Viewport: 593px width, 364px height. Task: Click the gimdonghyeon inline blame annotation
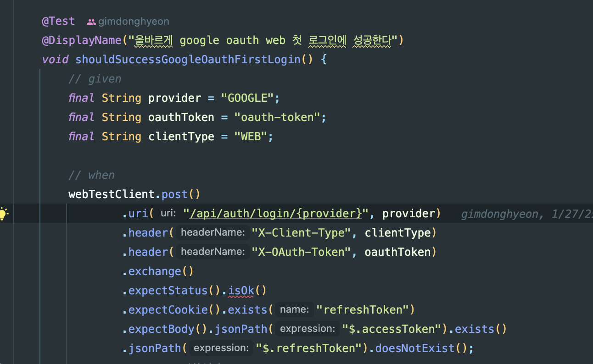point(527,214)
